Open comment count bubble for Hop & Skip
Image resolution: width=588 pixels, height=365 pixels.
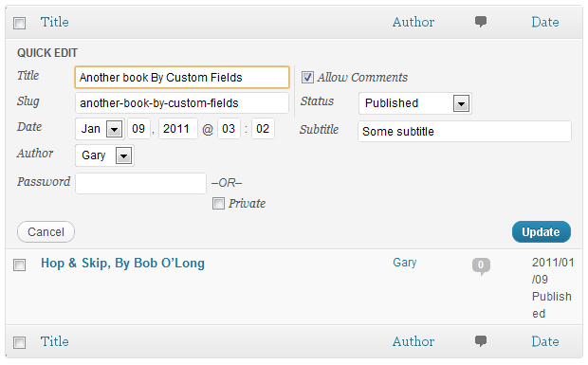point(481,265)
